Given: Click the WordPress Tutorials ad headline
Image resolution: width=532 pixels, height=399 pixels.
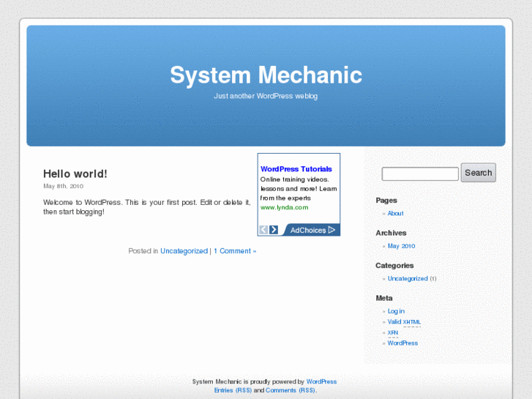Looking at the screenshot, I should tap(296, 169).
